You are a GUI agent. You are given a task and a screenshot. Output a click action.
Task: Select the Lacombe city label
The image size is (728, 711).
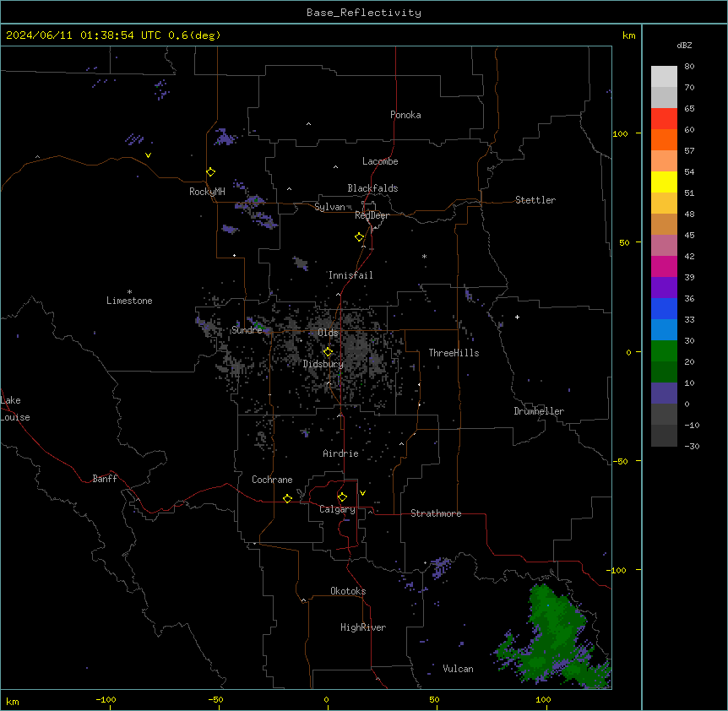pos(380,161)
